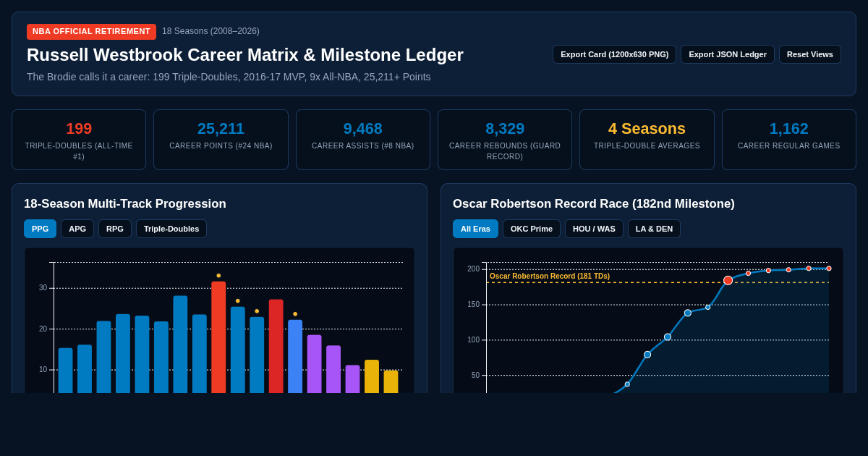
Task: Click the 199 Triple-Doubles stat card
Action: click(x=79, y=140)
